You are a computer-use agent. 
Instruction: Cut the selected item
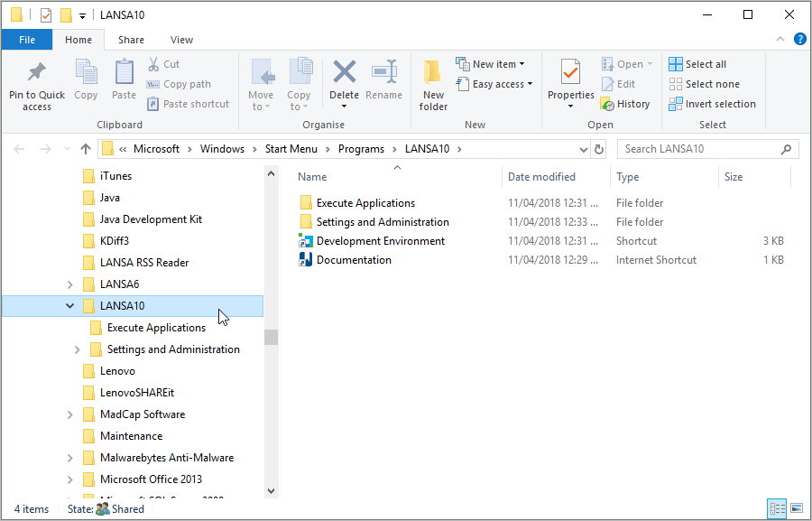point(163,64)
